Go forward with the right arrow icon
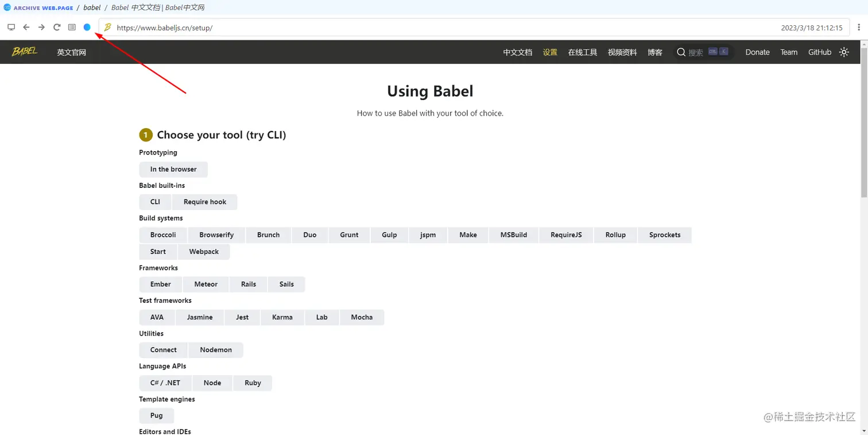 click(41, 27)
